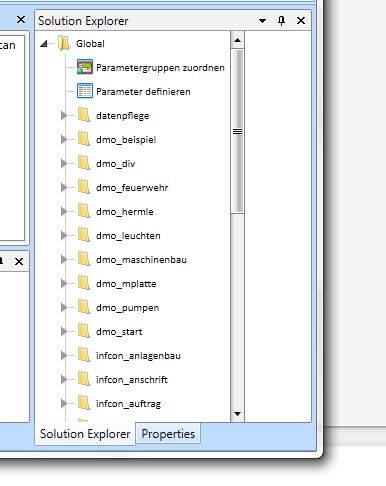Close the Solution Explorer panel
The width and height of the screenshot is (386, 486).
pos(301,21)
